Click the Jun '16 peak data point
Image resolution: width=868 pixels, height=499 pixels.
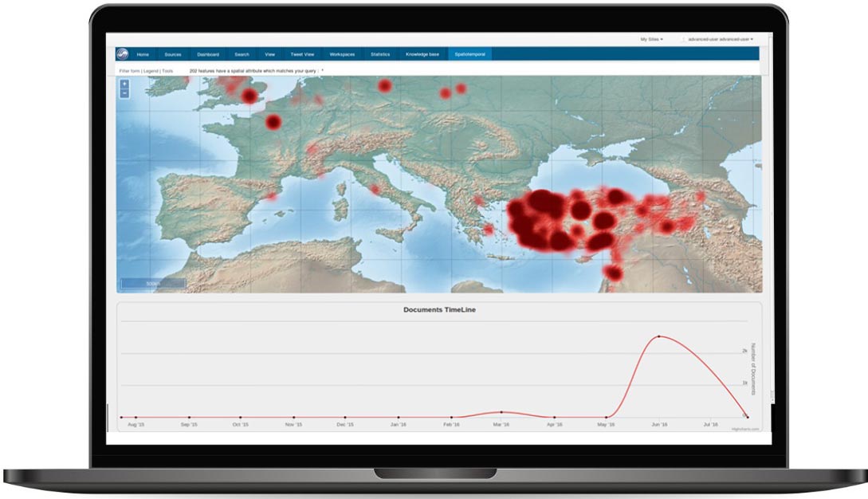tap(659, 336)
